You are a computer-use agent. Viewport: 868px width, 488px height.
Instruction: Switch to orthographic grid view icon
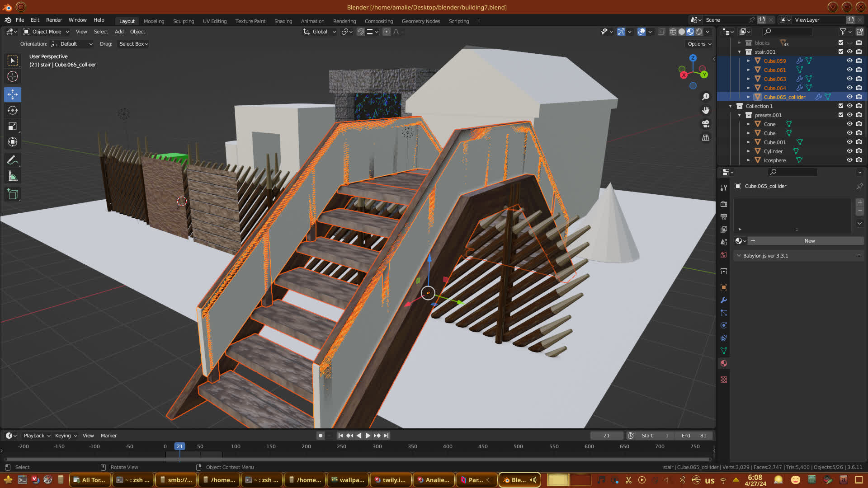pyautogui.click(x=705, y=138)
